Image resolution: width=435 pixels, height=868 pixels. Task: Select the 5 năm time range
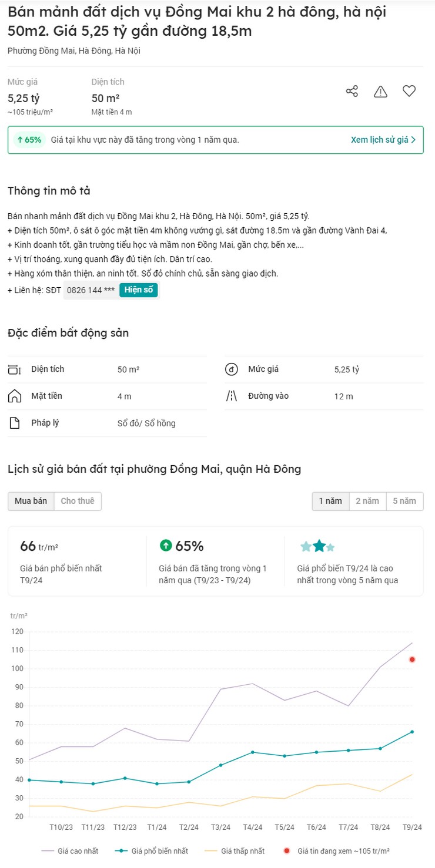click(x=404, y=501)
